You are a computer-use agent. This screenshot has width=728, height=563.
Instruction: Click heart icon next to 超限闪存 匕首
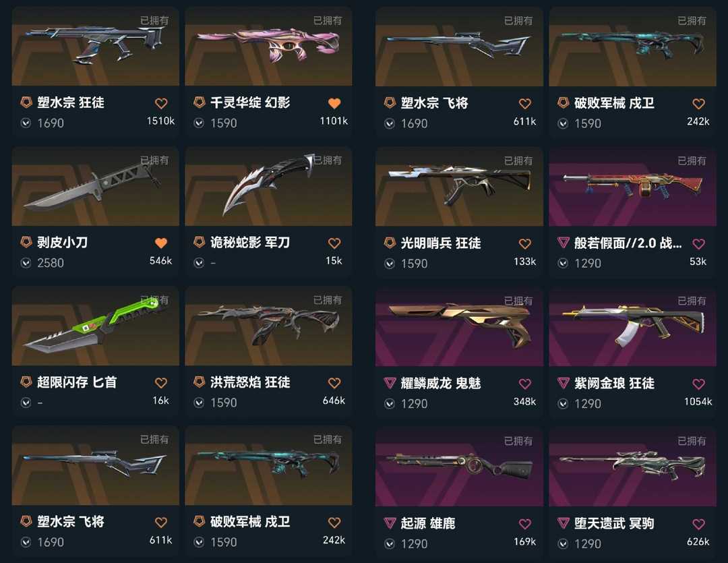click(x=161, y=383)
